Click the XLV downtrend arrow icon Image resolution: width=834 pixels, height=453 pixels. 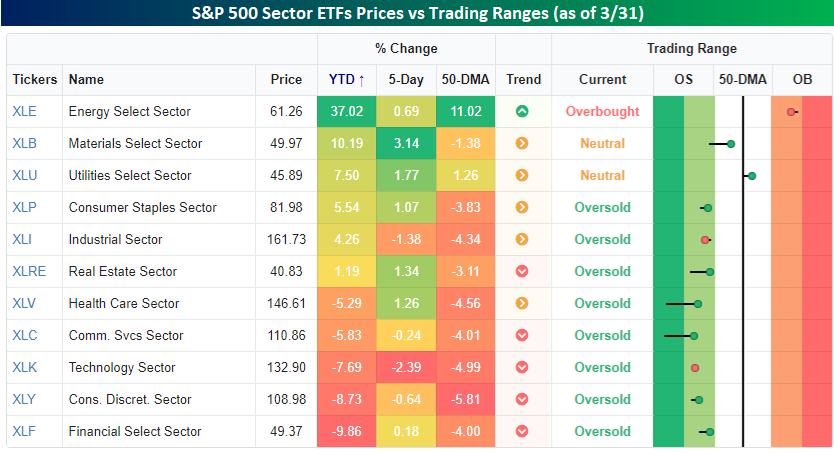(x=522, y=303)
